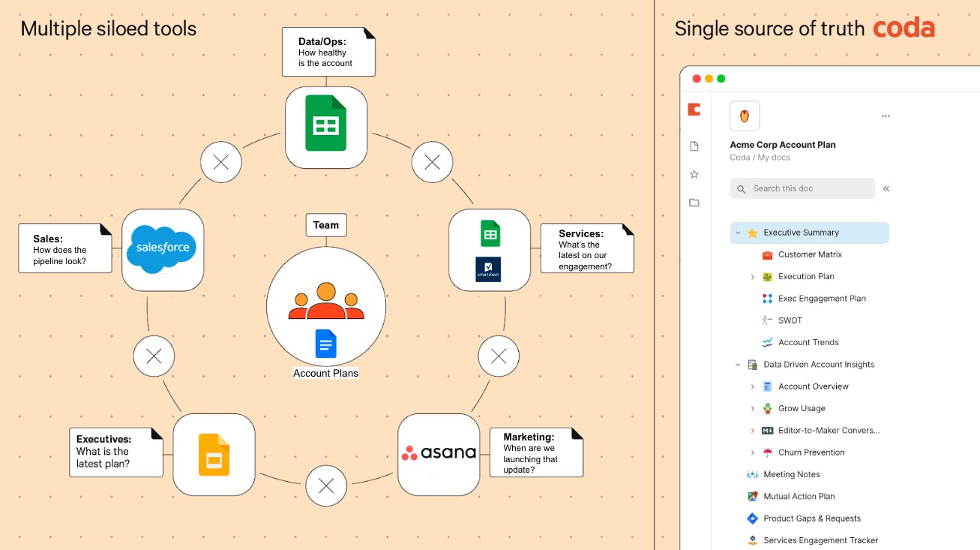Screen dimensions: 980x550
Task: Click the magnifier icon in search box
Action: point(742,189)
